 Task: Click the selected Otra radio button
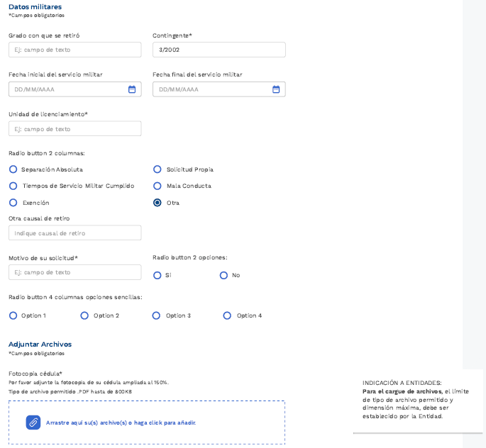pyautogui.click(x=158, y=203)
